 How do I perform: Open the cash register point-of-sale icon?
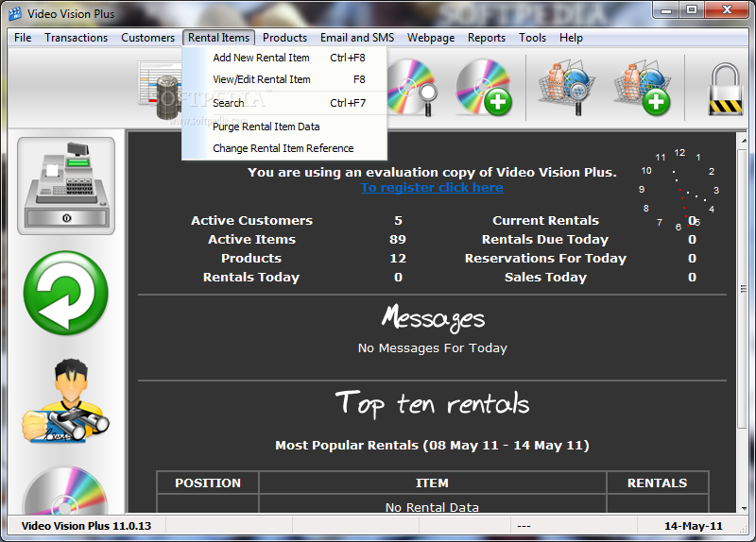[66, 186]
